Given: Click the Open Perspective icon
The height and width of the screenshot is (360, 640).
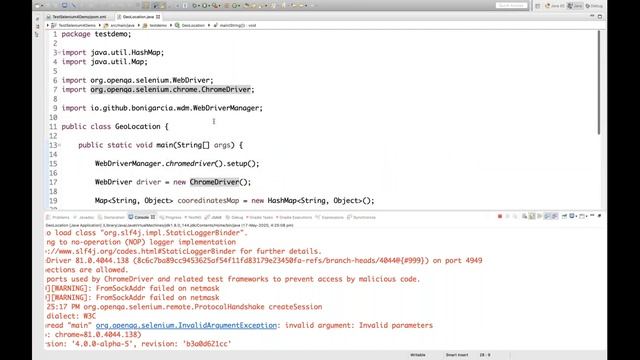Looking at the screenshot, I should (x=538, y=6).
